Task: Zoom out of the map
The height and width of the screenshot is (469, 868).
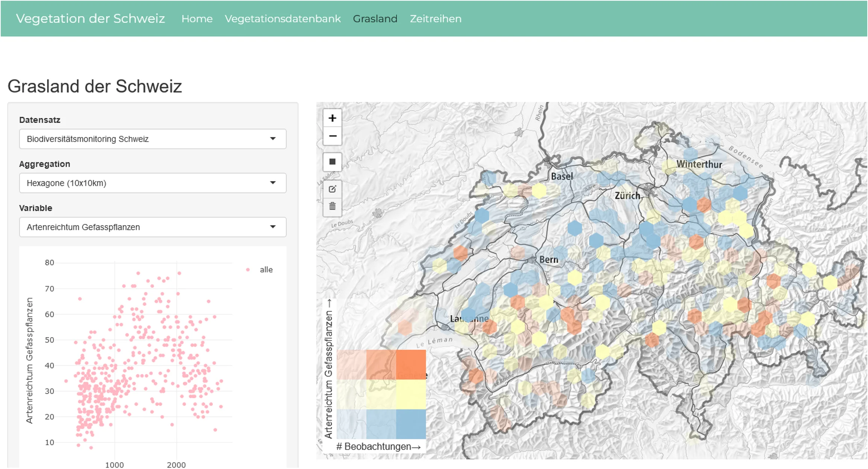Action: click(x=332, y=136)
